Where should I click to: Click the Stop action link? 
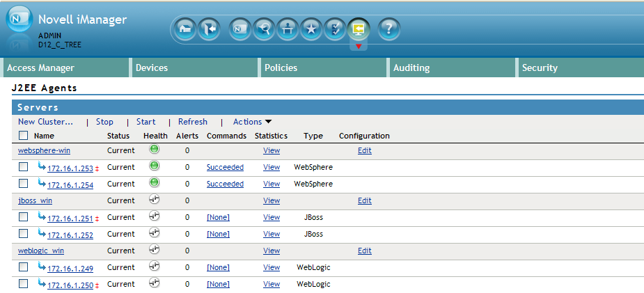[x=104, y=122]
